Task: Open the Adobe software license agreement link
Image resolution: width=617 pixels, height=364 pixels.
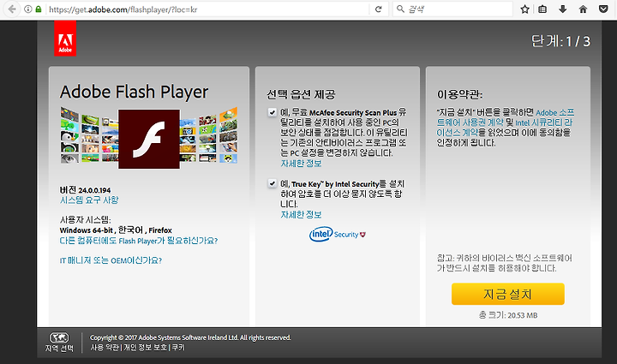Action: click(506, 117)
